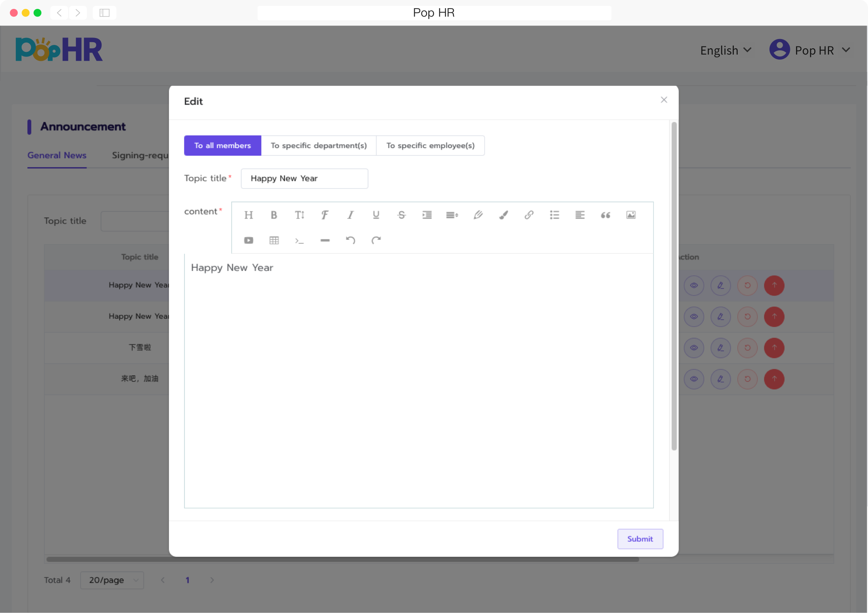Image resolution: width=868 pixels, height=614 pixels.
Task: Toggle strikethrough formatting
Action: click(401, 215)
